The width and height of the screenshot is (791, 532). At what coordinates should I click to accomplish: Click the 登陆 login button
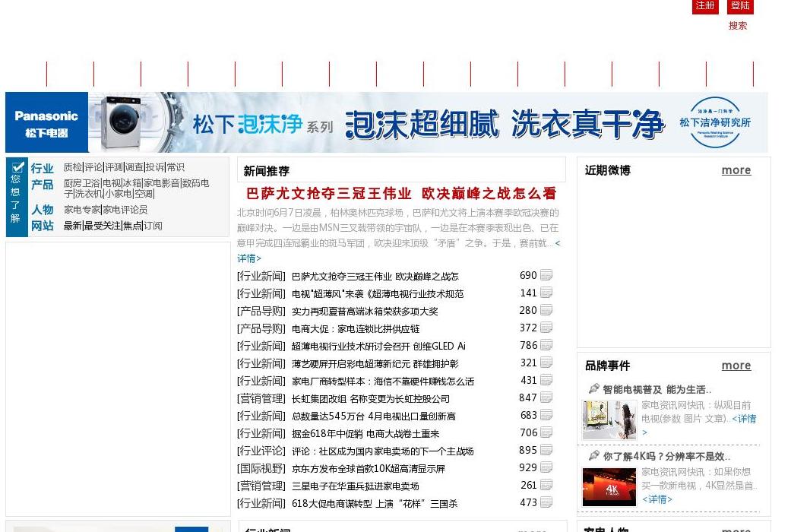coord(740,6)
